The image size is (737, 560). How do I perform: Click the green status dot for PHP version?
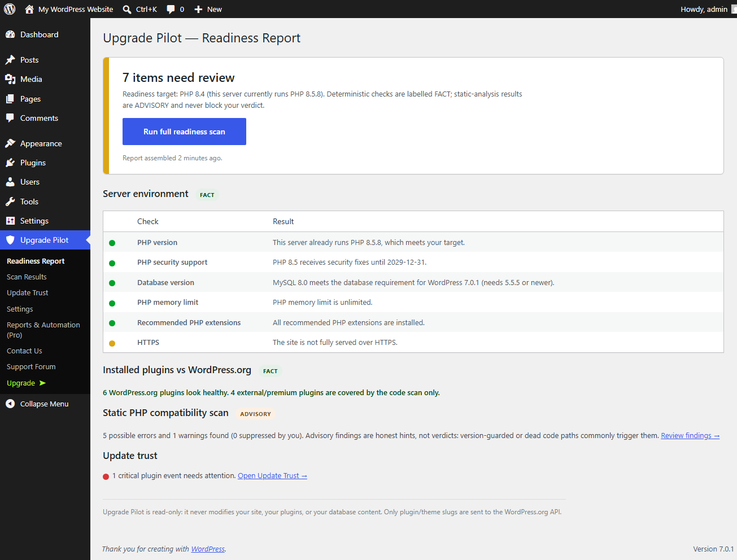(112, 243)
